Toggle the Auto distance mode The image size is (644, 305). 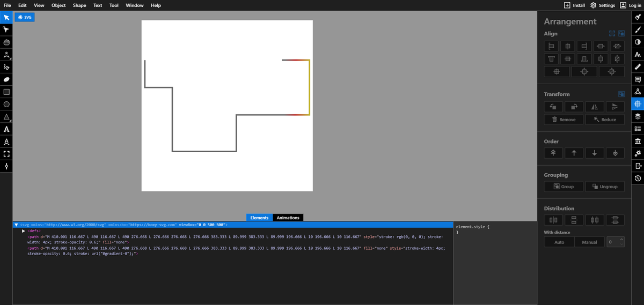[559, 242]
